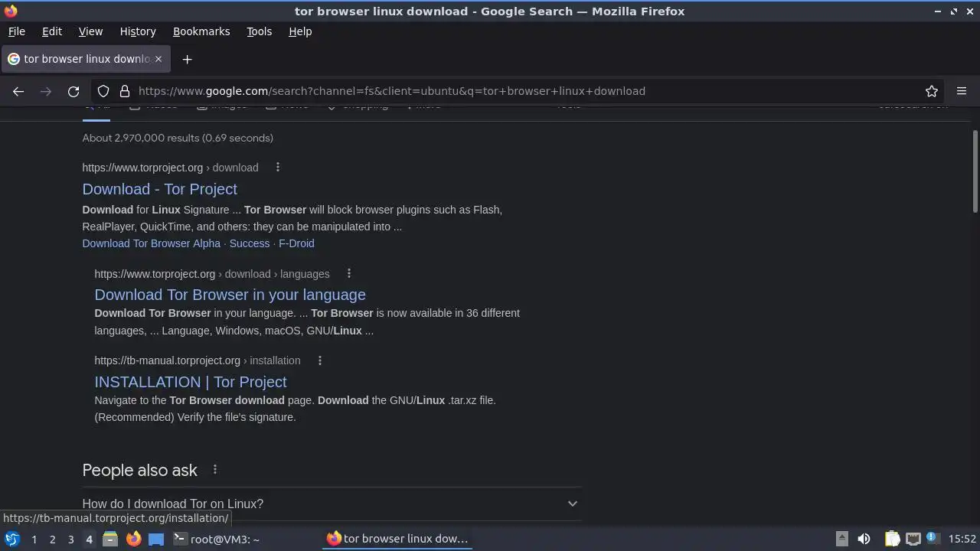The height and width of the screenshot is (551, 980).
Task: Click the removable media eject tray icon
Action: point(841,539)
